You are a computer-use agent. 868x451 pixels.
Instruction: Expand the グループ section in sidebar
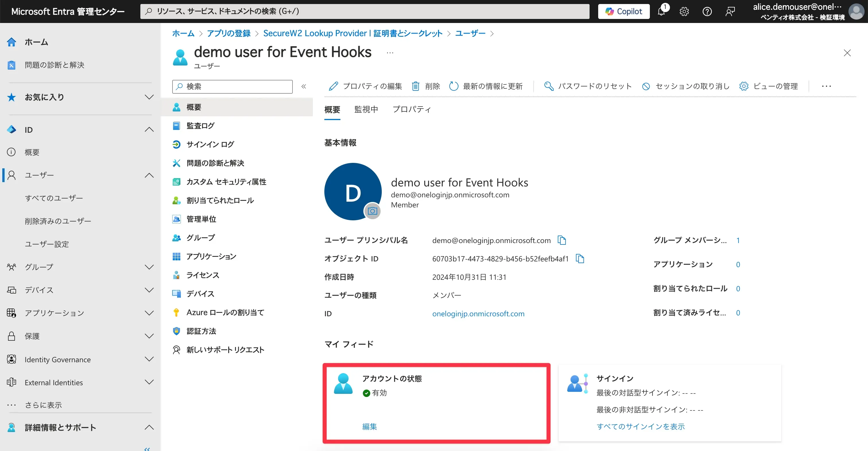149,267
